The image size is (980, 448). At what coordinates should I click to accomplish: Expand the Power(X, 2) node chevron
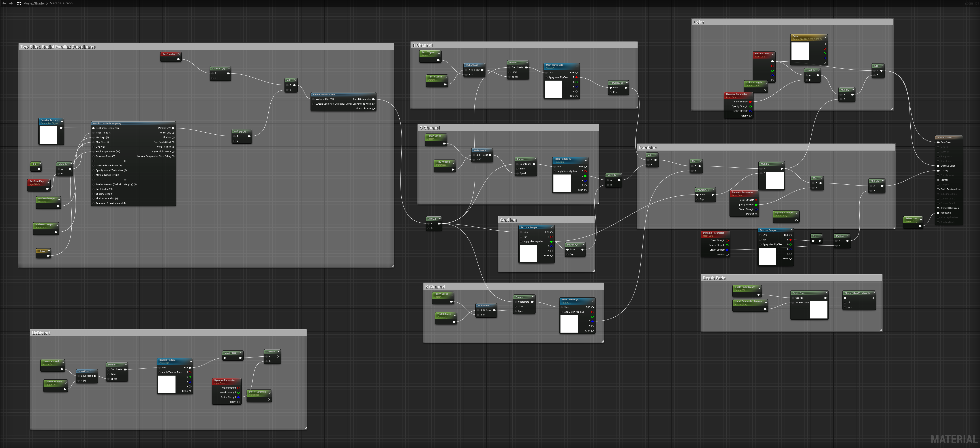tap(627, 83)
